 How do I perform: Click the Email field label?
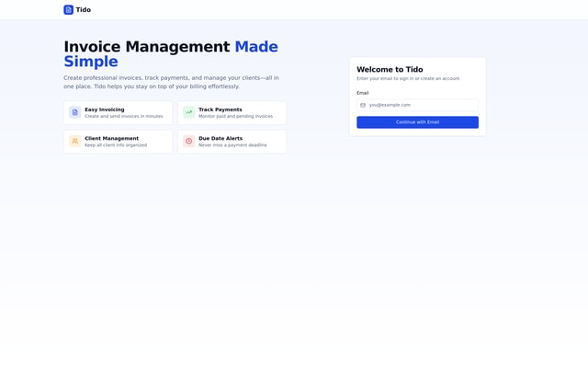[x=362, y=93]
